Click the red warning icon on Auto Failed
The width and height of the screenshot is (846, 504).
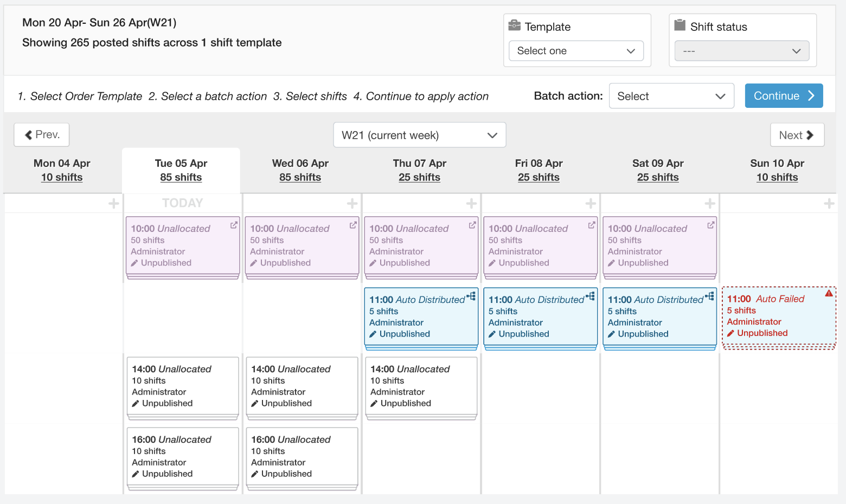829,294
